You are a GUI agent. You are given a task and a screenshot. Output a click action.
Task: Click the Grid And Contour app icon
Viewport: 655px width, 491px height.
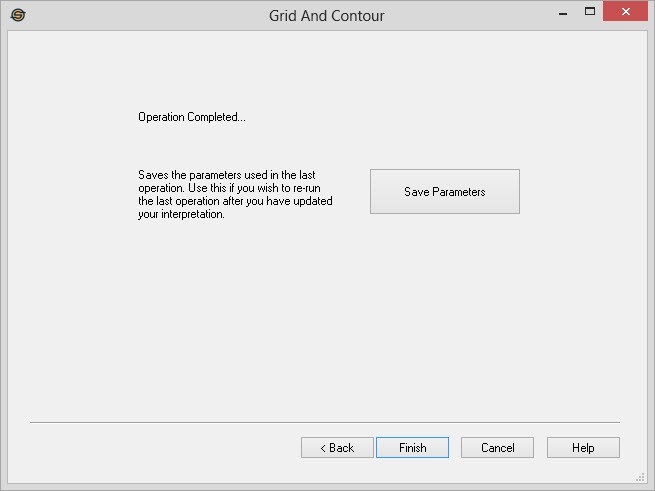(17, 15)
